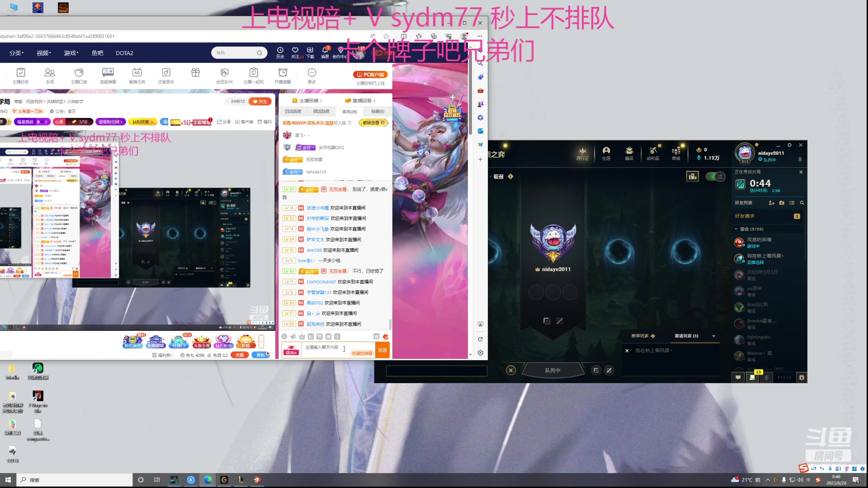Click the 高能弹幕 toolbar icon
The image size is (868, 488).
[x=108, y=75]
